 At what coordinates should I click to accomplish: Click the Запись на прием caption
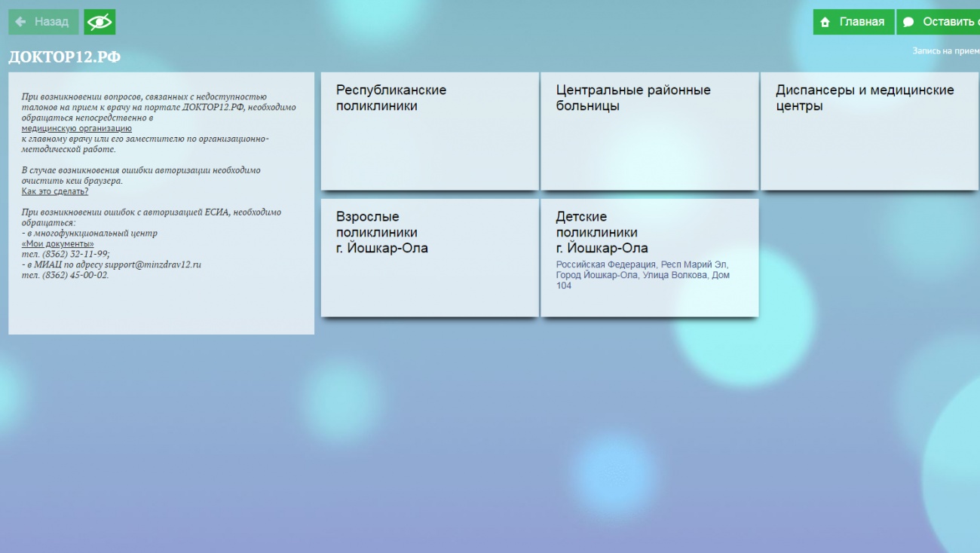click(945, 51)
